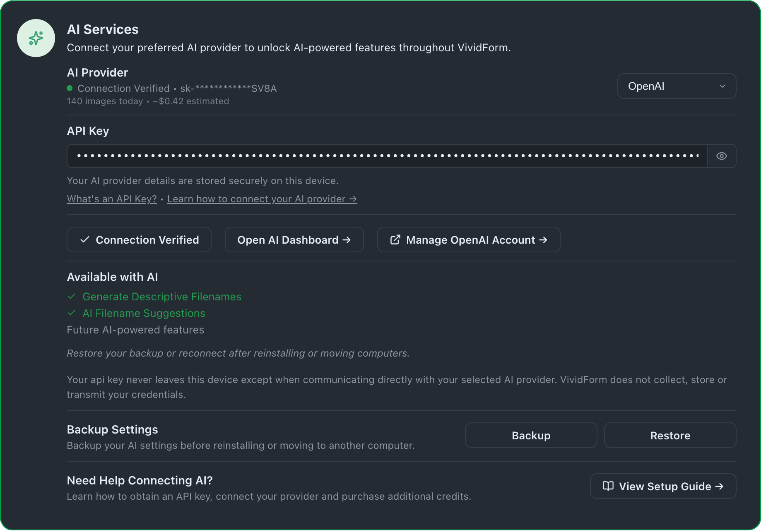Click "Need Help Connecting AI?" heading
The height and width of the screenshot is (532, 761).
(x=140, y=480)
